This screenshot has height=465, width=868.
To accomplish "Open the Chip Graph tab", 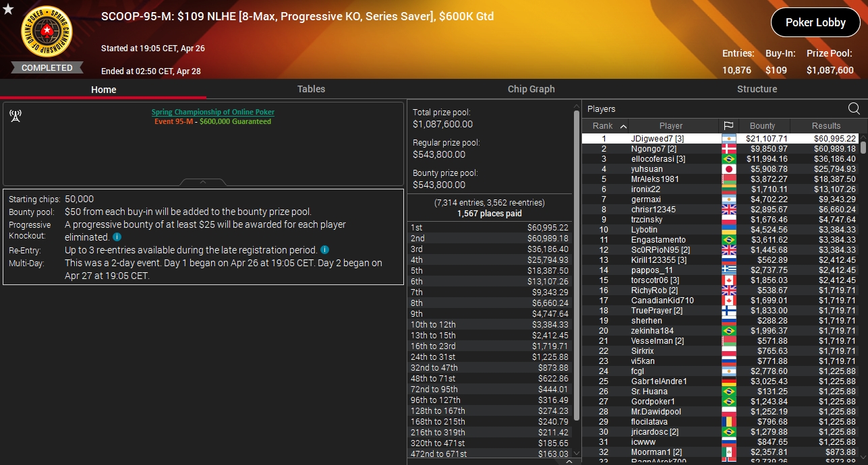I will point(531,89).
